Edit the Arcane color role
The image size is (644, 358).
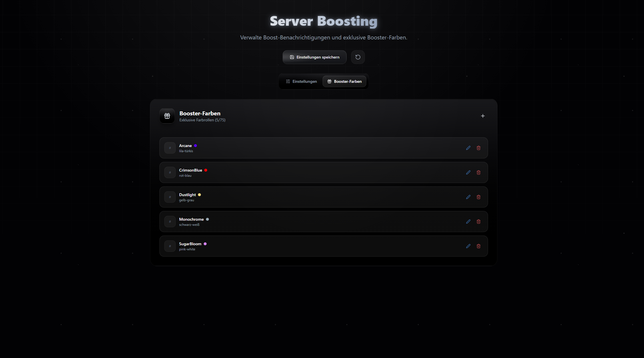(x=468, y=148)
